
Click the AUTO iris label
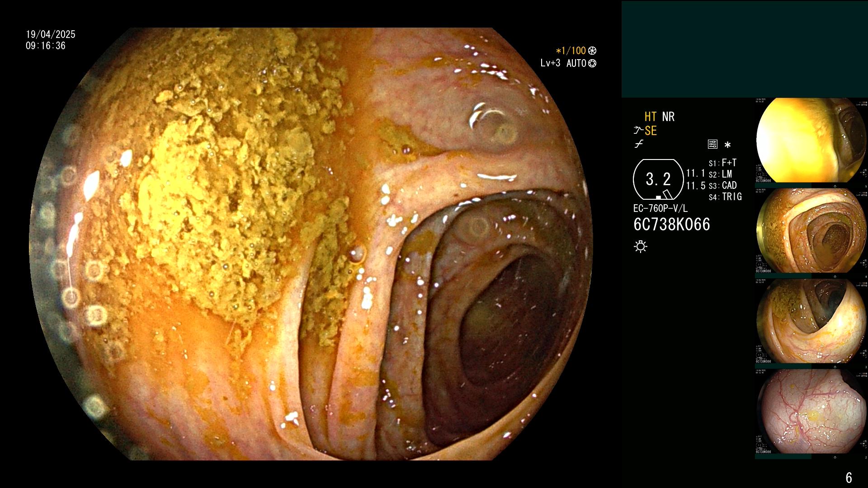[576, 63]
